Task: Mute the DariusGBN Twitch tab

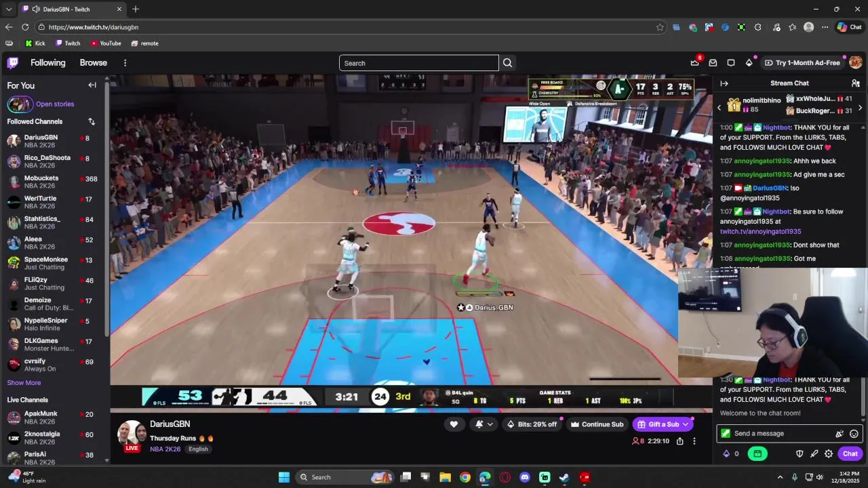Action: [35, 9]
